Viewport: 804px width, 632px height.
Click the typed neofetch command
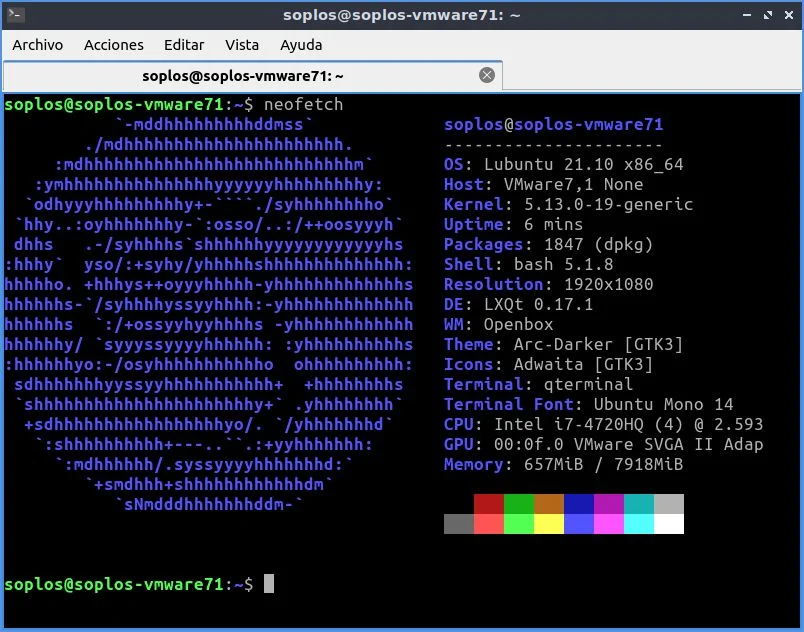pos(303,105)
